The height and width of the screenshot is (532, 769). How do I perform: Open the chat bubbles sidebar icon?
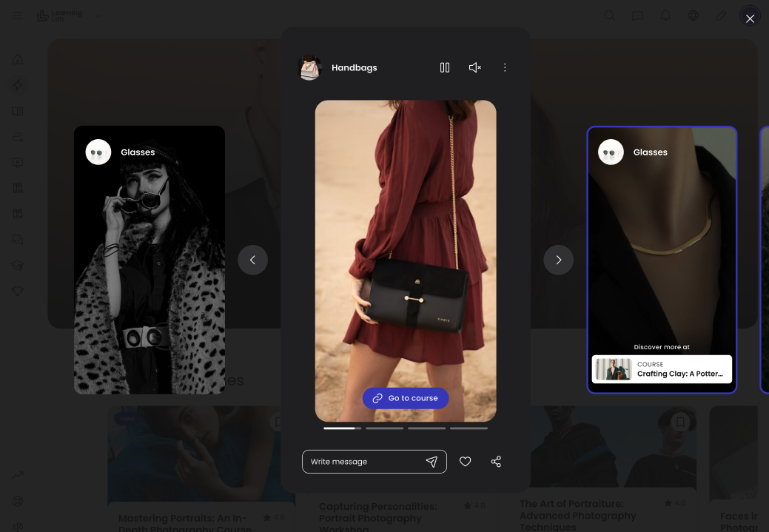pyautogui.click(x=18, y=239)
